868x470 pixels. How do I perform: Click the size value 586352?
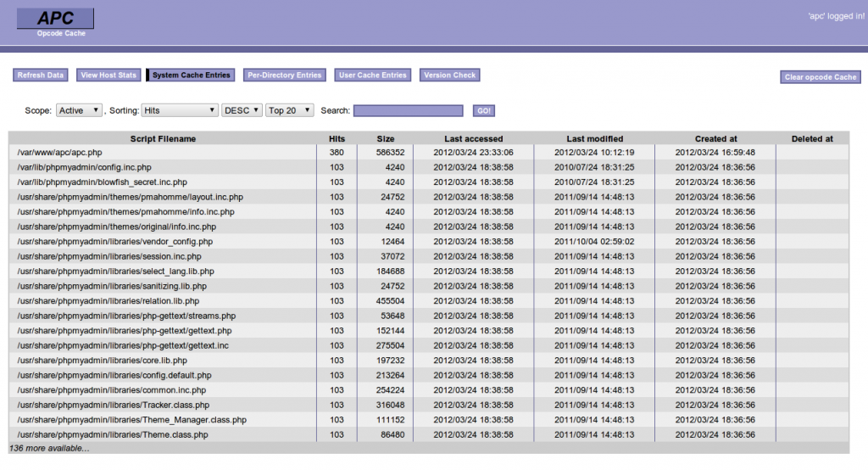pos(390,153)
